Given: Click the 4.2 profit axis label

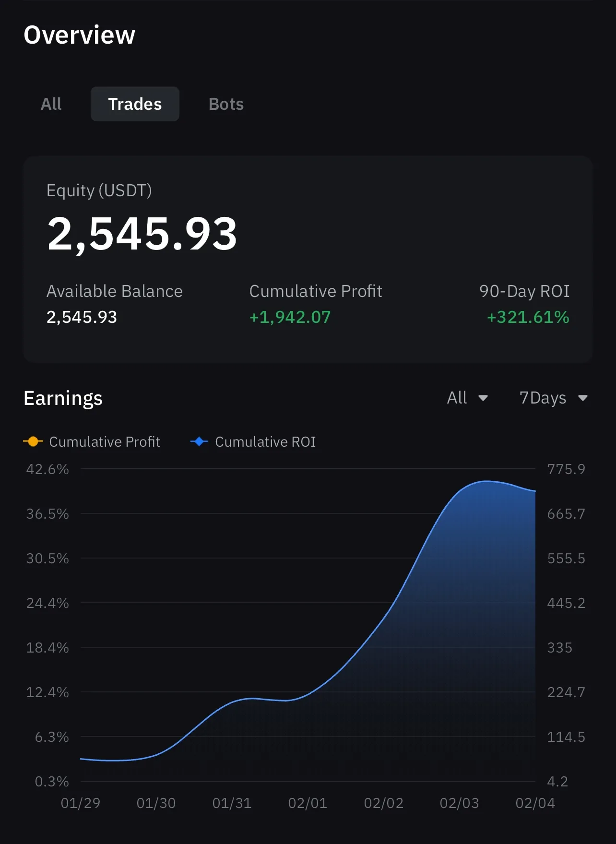Looking at the screenshot, I should (x=557, y=782).
